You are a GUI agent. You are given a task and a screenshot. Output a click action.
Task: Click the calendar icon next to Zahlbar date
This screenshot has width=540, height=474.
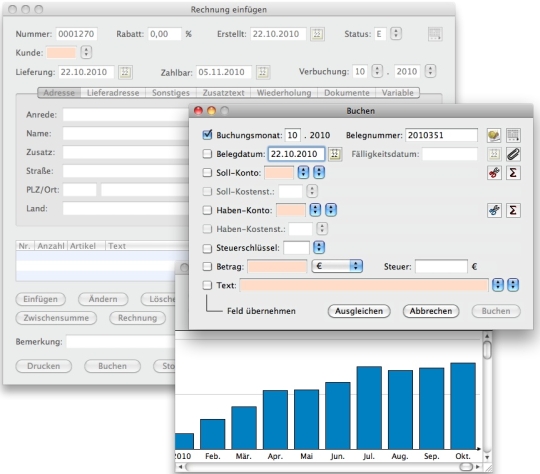click(x=263, y=72)
